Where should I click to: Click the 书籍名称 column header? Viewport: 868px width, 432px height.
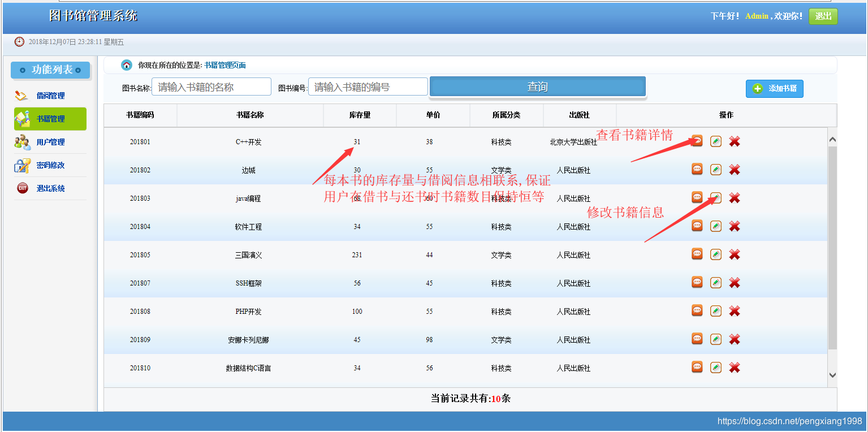250,115
